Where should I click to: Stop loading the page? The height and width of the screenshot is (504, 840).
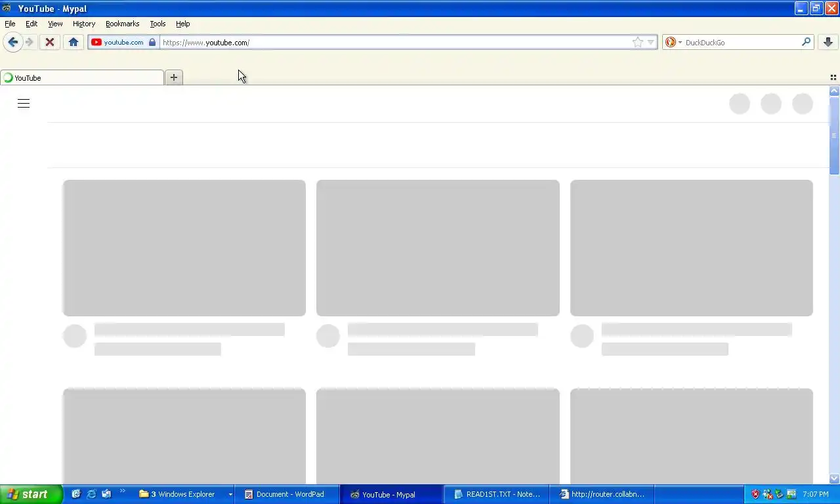tap(49, 42)
